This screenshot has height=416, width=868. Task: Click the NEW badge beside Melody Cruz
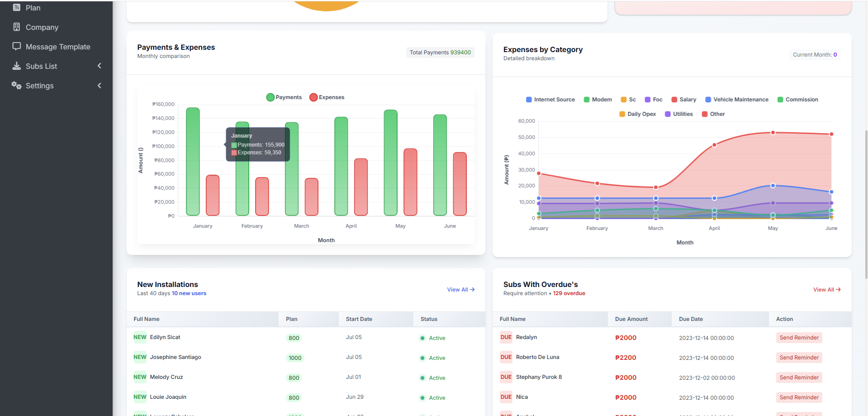pyautogui.click(x=140, y=377)
